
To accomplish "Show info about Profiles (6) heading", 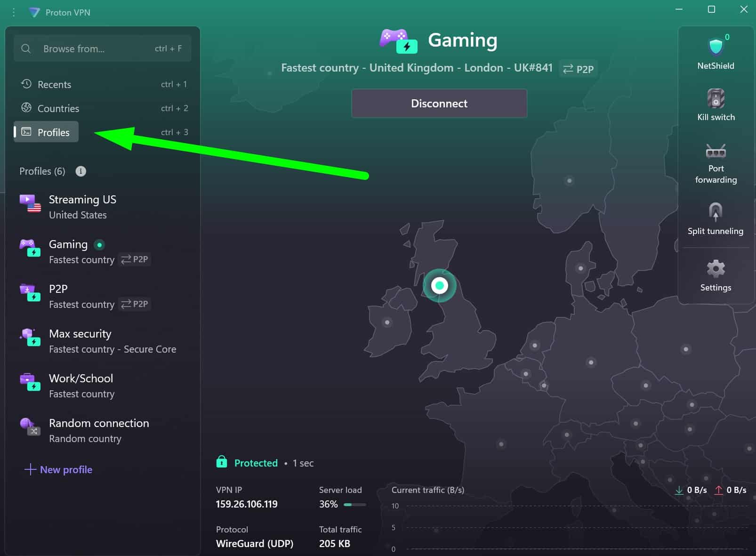I will pyautogui.click(x=81, y=171).
